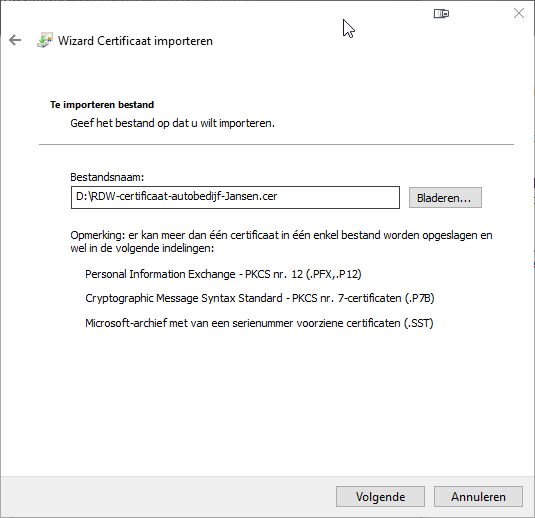Cancel the import with Annuleren
Image resolution: width=535 pixels, height=518 pixels.
(x=478, y=497)
